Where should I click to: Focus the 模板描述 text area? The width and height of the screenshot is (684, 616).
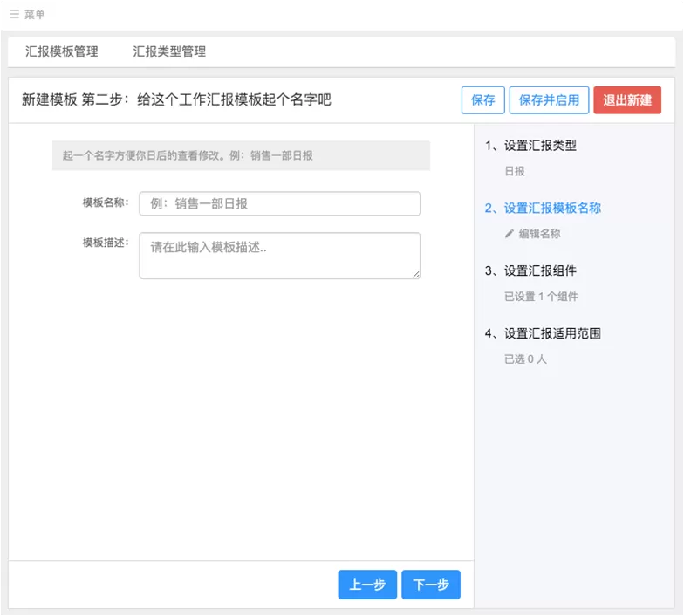[x=279, y=256]
